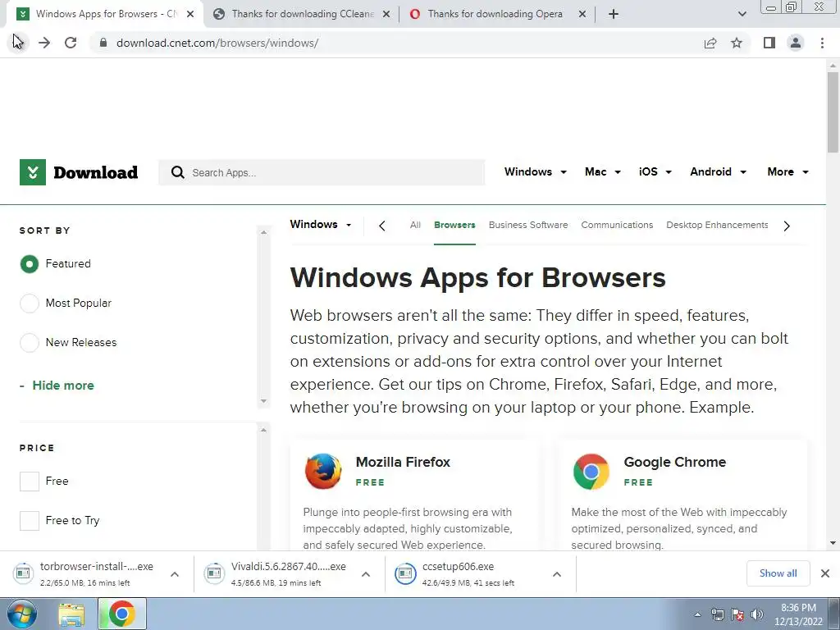The image size is (840, 630).
Task: Open the browser side panel
Action: [x=769, y=43]
